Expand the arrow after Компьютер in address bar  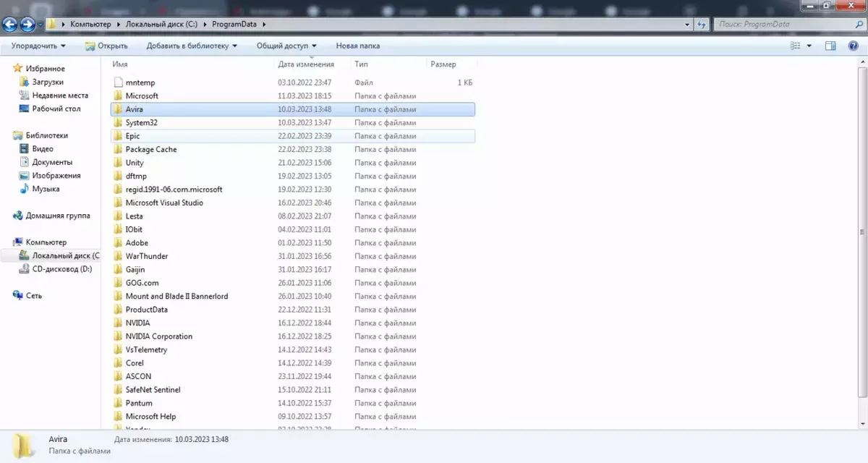tap(117, 24)
